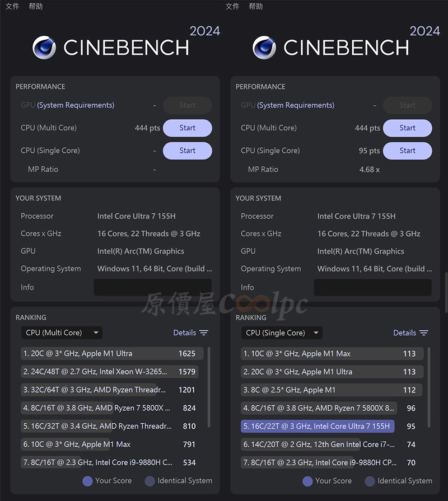Click far-right outer window scrollbar thumb
This screenshot has width=448, height=501.
pos(446,292)
